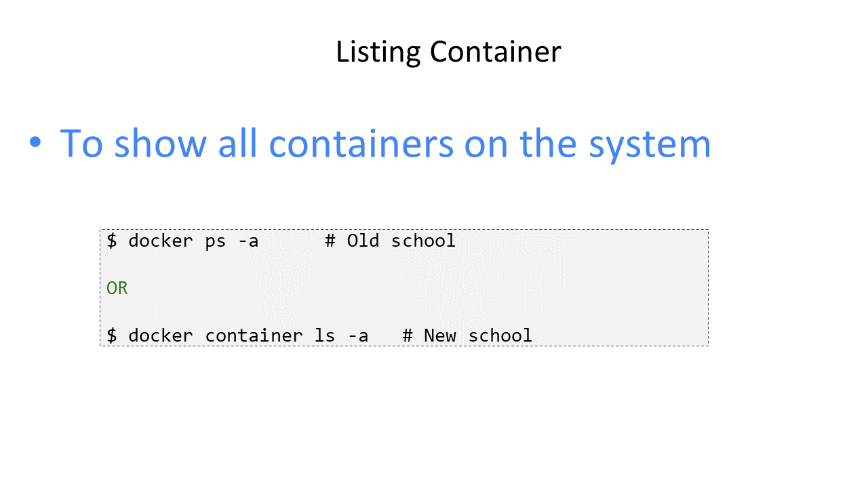Click the word 'system' in the bullet
The width and height of the screenshot is (868, 488).
(x=650, y=147)
